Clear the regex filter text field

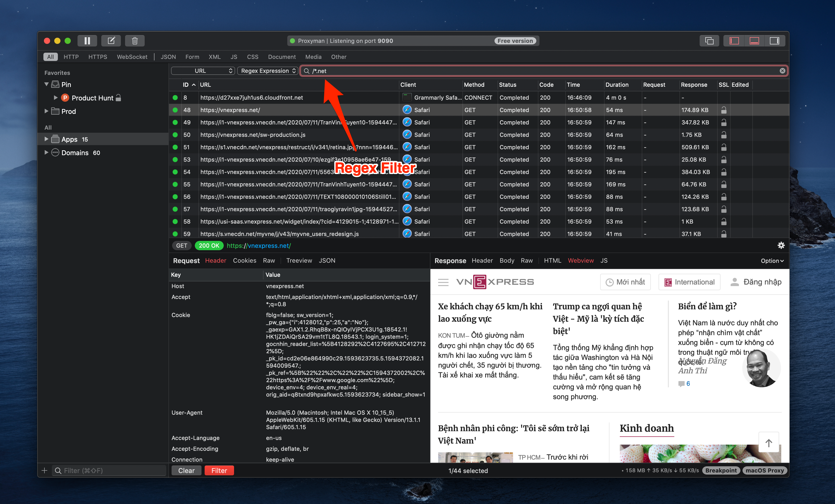click(782, 71)
